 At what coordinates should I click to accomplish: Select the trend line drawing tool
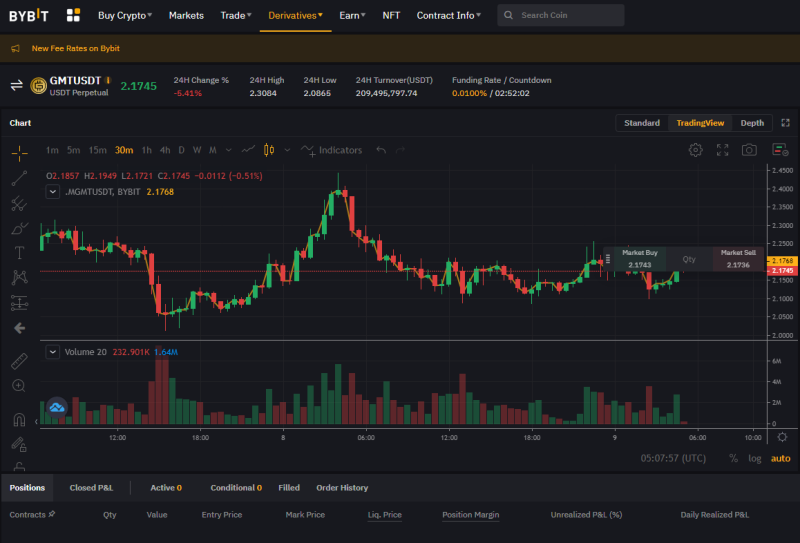point(19,178)
